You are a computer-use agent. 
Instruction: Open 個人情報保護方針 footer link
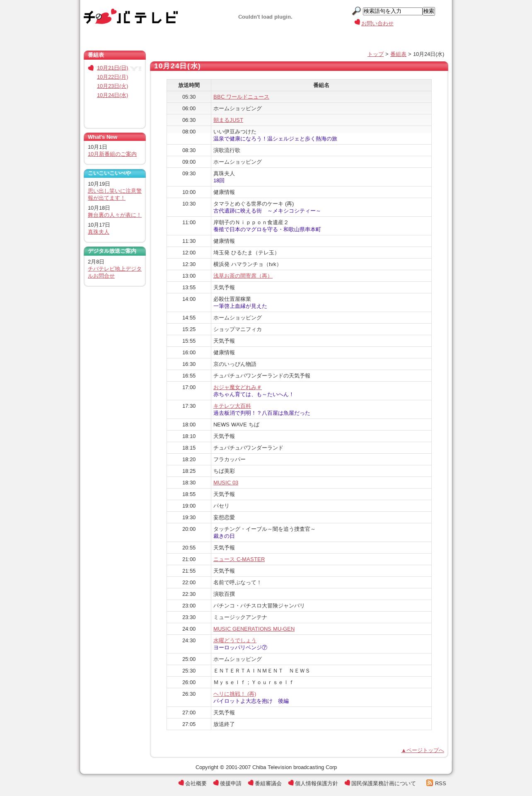click(317, 784)
